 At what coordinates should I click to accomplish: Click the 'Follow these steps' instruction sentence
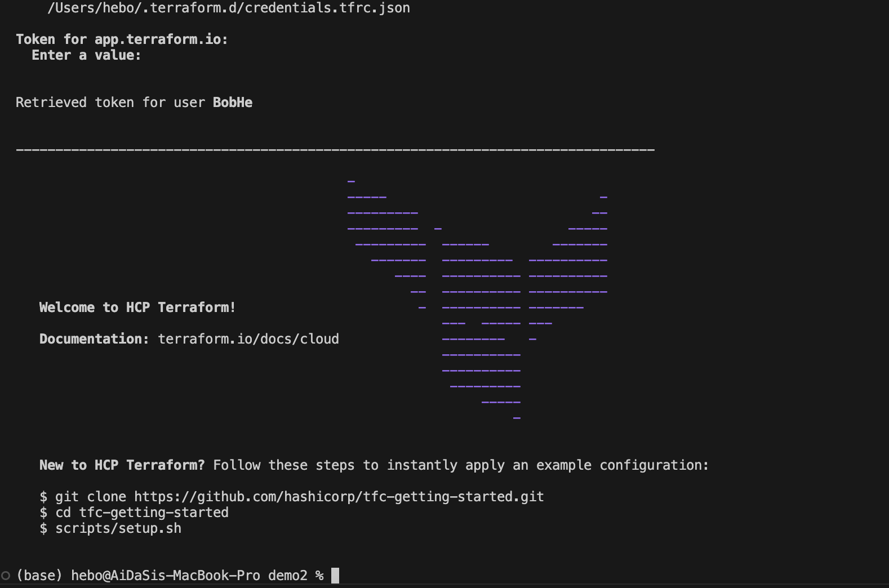tap(461, 465)
